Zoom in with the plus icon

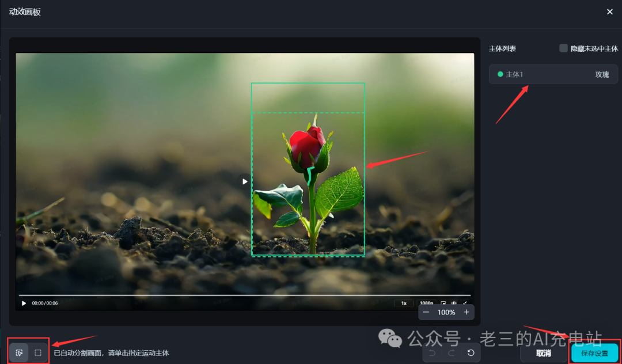click(x=466, y=312)
